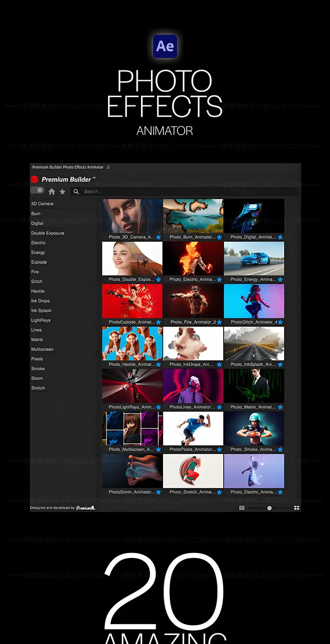This screenshot has width=330, height=644.
Task: Select the PhotoPixels runner thumbnail
Action: coord(193,428)
